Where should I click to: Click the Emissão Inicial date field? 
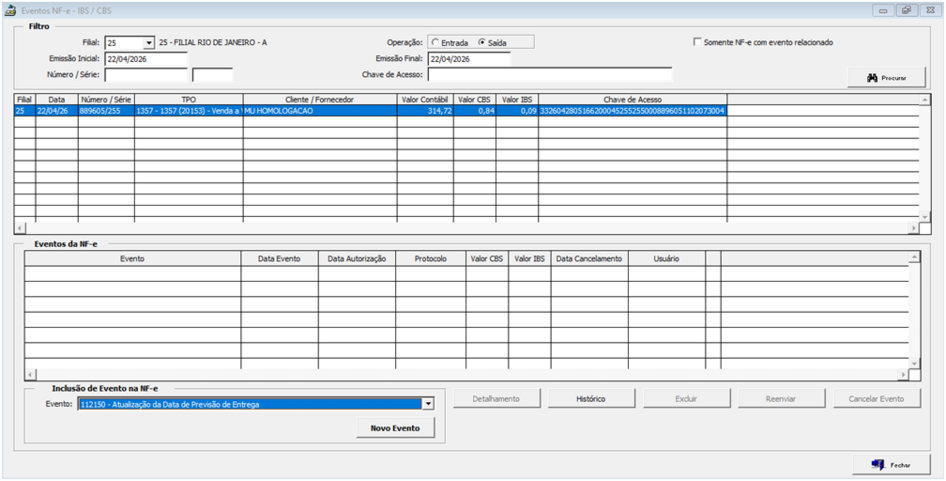coord(145,59)
